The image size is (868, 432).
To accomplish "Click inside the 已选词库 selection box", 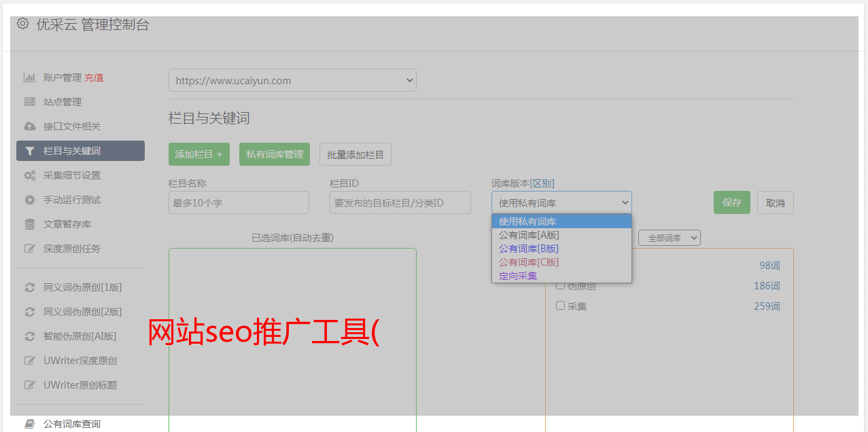I will (292, 340).
